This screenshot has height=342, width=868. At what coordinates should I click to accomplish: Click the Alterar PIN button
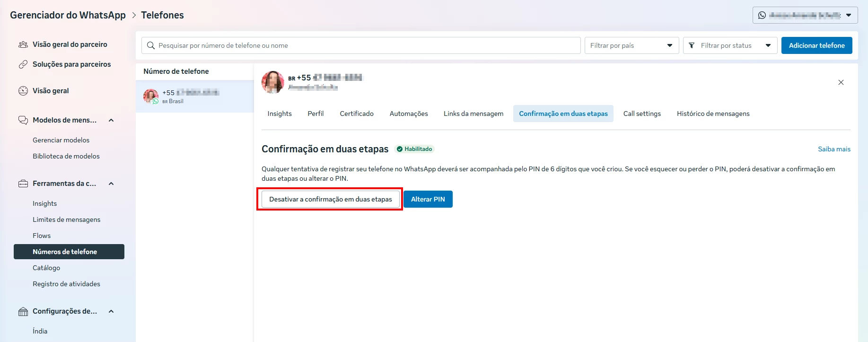pyautogui.click(x=428, y=199)
